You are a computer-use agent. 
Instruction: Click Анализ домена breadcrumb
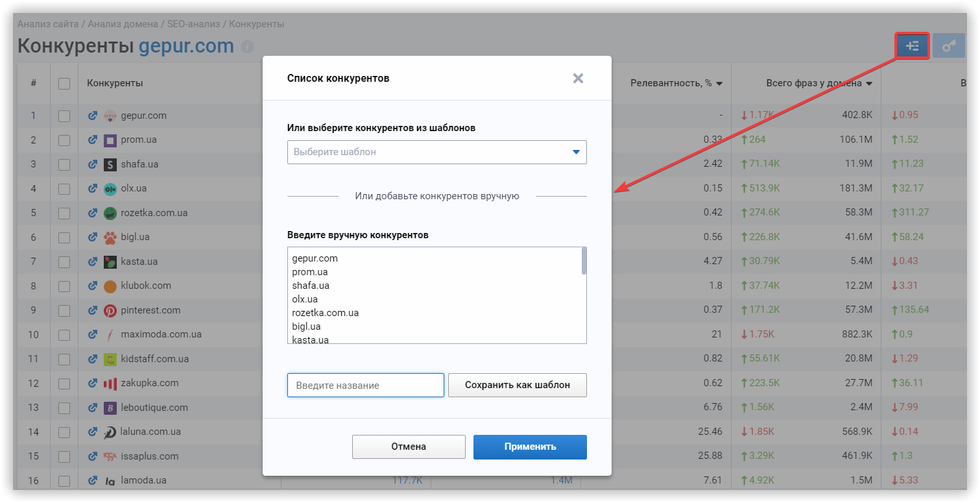coord(123,24)
